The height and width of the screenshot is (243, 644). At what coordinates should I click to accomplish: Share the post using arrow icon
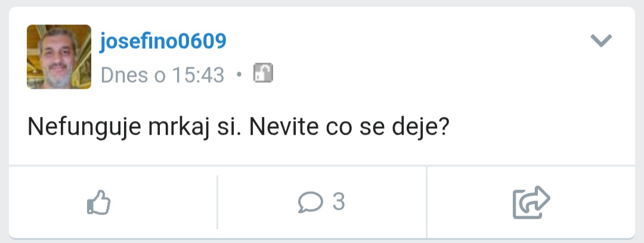pos(531,202)
